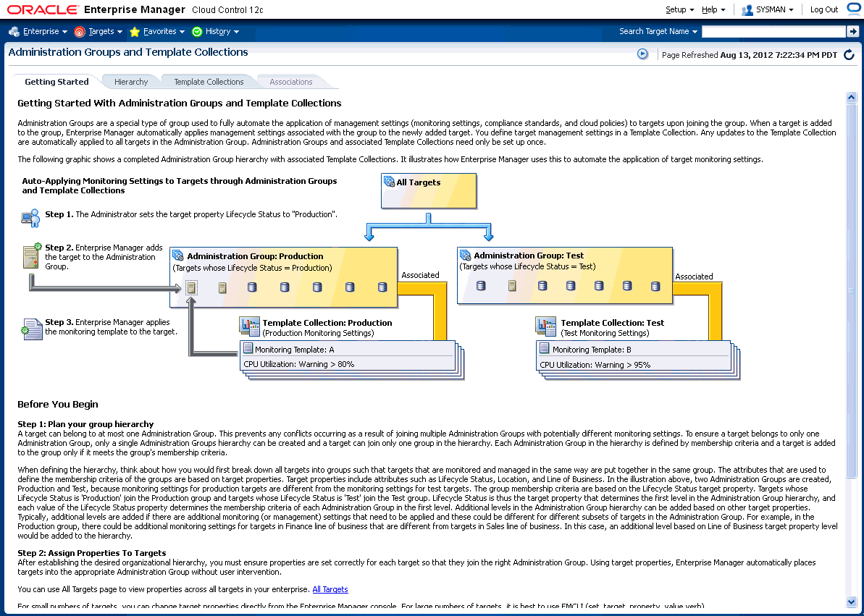Click the 'All Targets' diagram box label

coord(418,182)
